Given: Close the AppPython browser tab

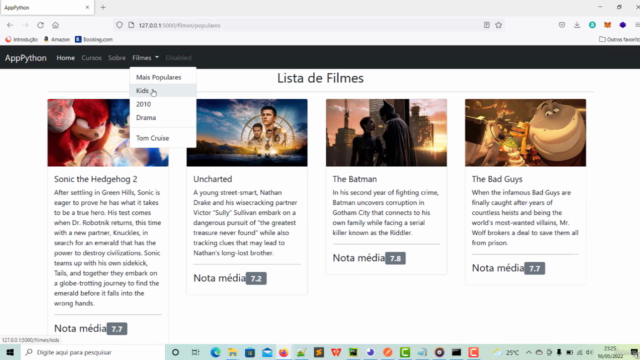Looking at the screenshot, I should click(87, 7).
